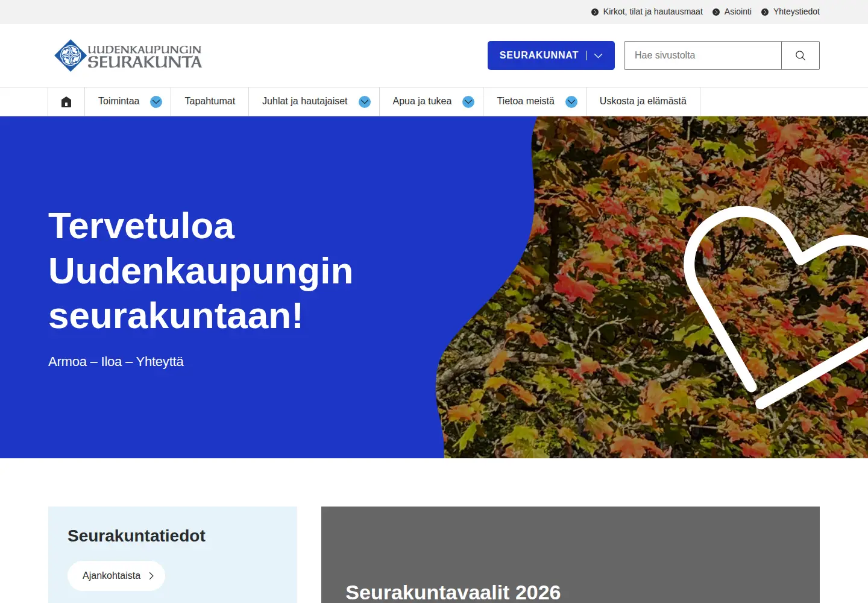Click the Ajankohtaista button
This screenshot has height=603, width=868.
116,576
